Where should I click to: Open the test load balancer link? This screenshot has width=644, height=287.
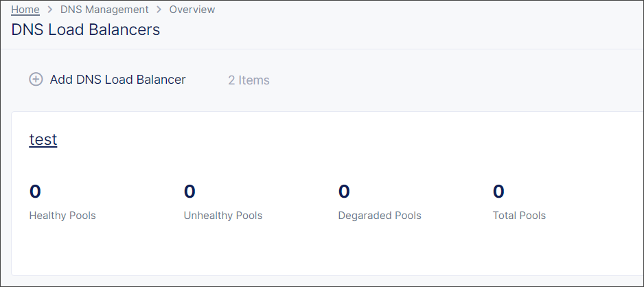(x=43, y=139)
